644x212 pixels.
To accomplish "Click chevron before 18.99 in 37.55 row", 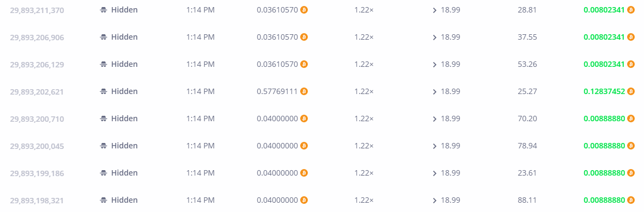I will coord(435,38).
